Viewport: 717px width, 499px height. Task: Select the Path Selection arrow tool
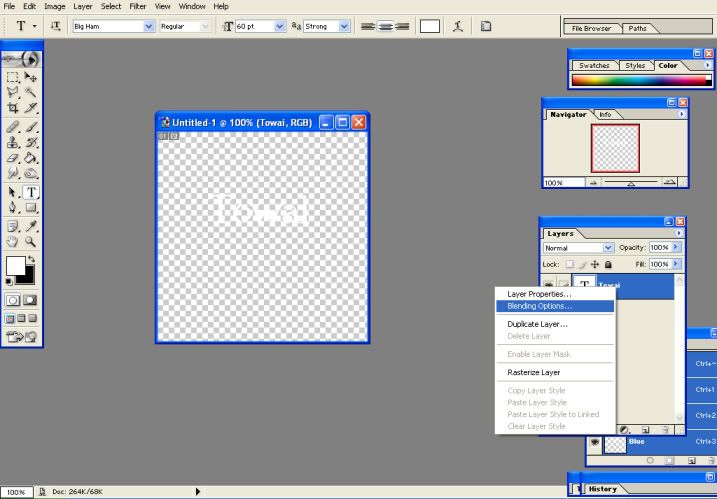point(13,193)
